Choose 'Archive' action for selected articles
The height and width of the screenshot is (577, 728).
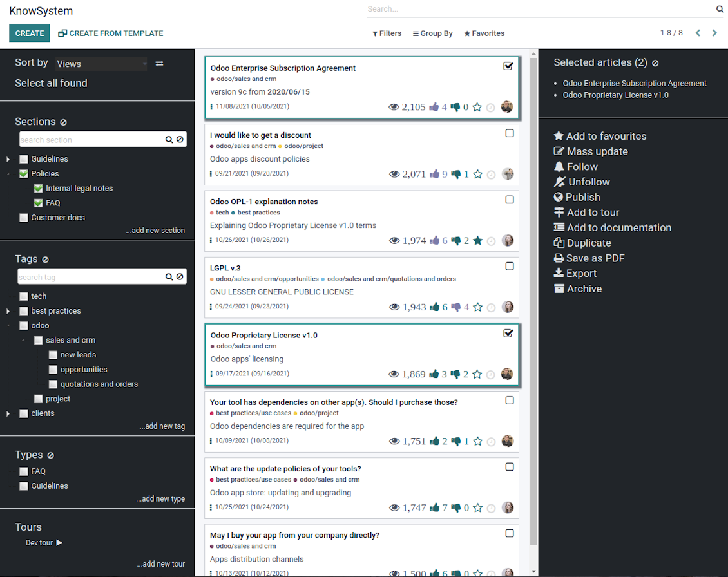(x=578, y=288)
